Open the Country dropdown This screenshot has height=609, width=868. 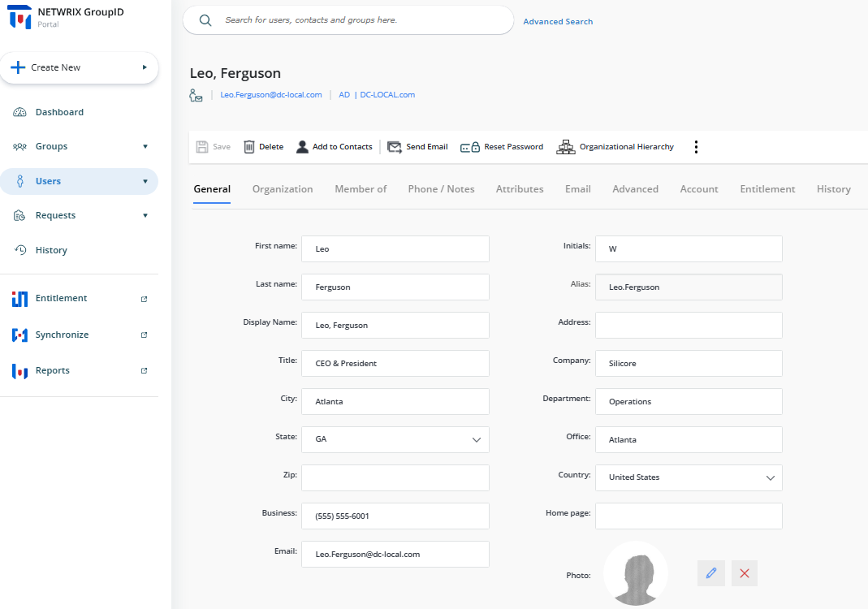pos(769,477)
